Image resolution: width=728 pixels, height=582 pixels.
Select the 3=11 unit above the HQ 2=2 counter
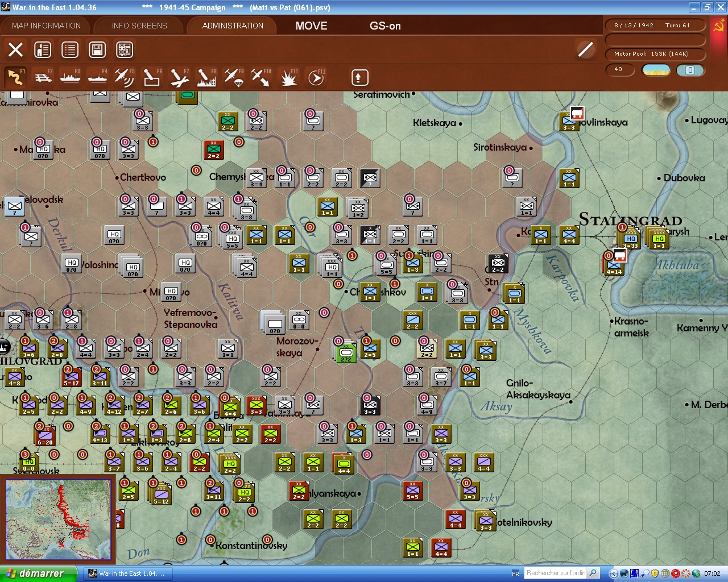(x=214, y=490)
